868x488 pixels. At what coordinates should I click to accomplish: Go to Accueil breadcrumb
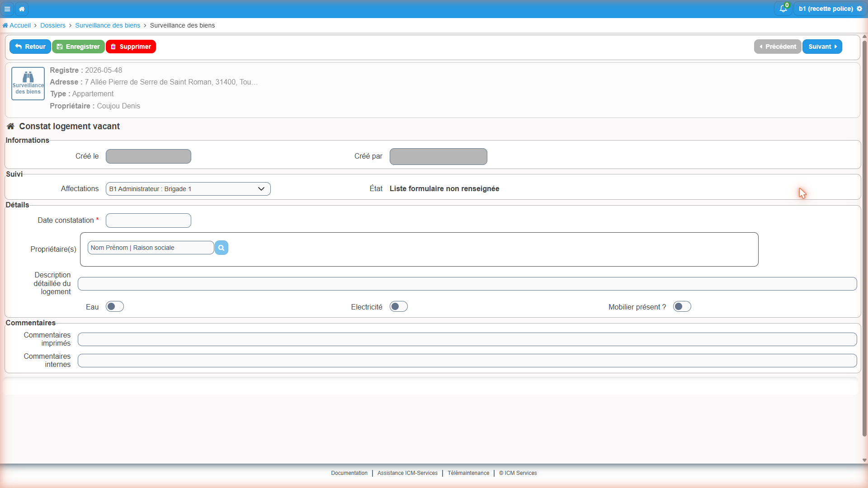(x=17, y=25)
